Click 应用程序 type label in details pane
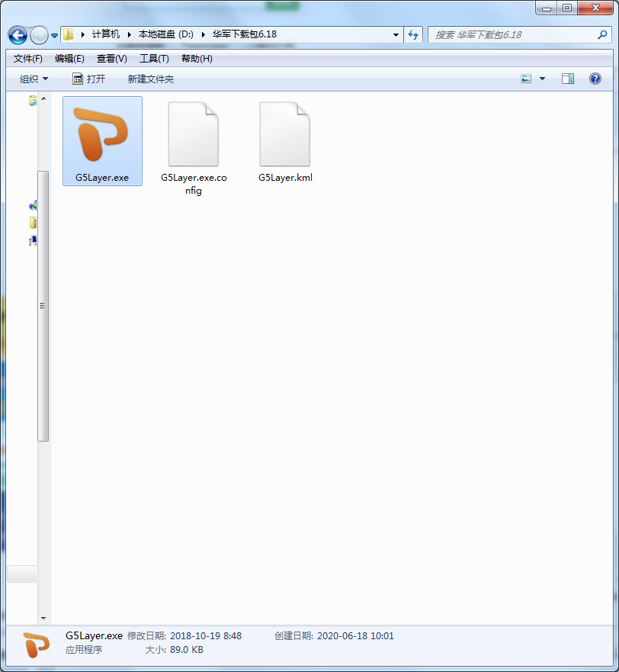 click(84, 650)
